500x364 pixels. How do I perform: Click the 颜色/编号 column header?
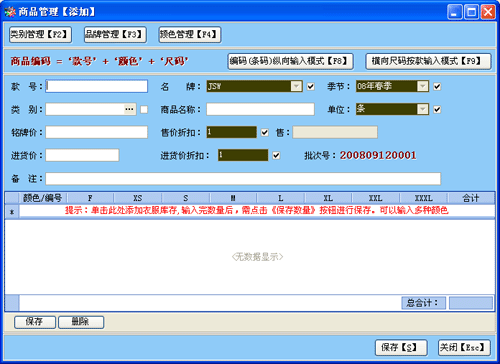coord(43,198)
